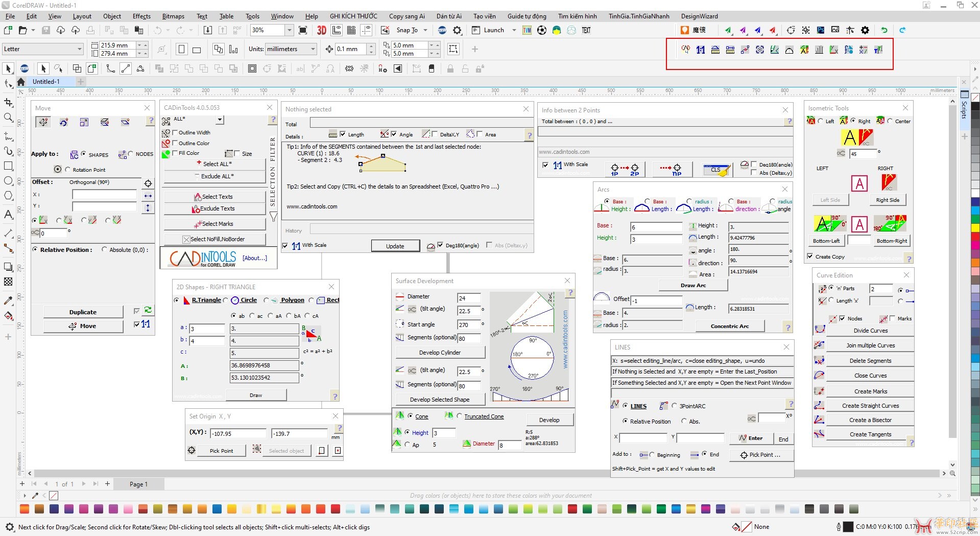The height and width of the screenshot is (536, 980).
Task: Open the page width 215.9 mm dropdown arrow
Action: click(140, 45)
